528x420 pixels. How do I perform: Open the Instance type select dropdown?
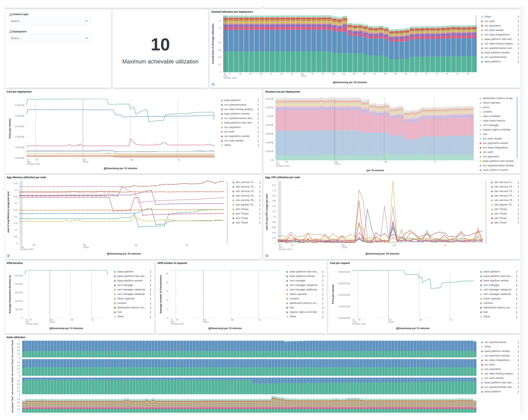point(50,21)
